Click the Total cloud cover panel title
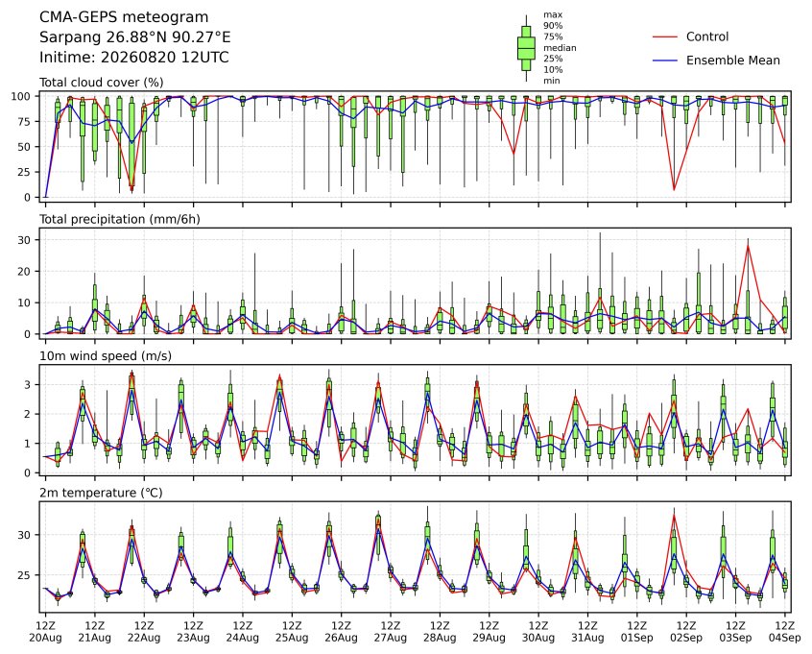Viewport: 812px width, 654px height. pos(102,83)
